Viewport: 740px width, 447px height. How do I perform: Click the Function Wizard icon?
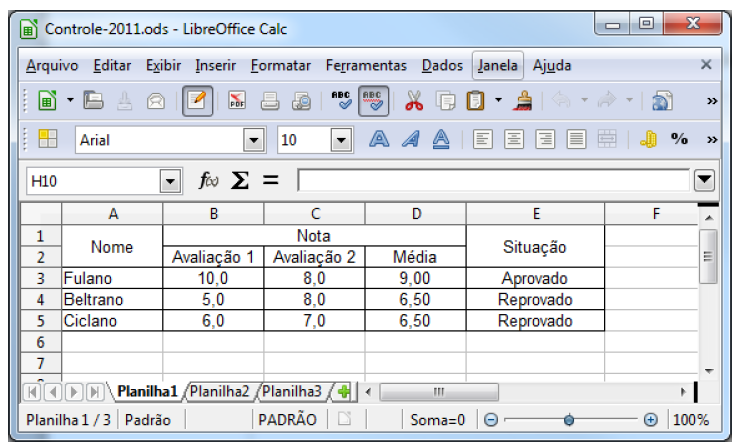point(208,181)
